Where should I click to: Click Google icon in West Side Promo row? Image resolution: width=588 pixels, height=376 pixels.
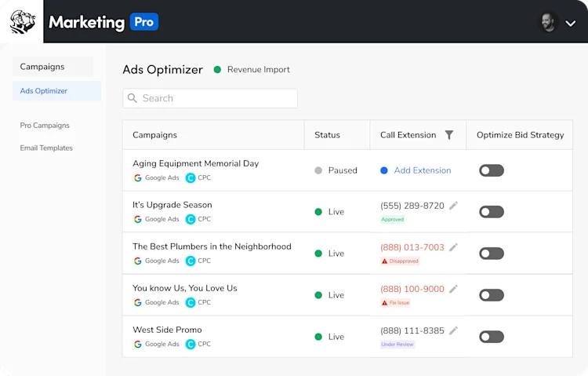138,345
